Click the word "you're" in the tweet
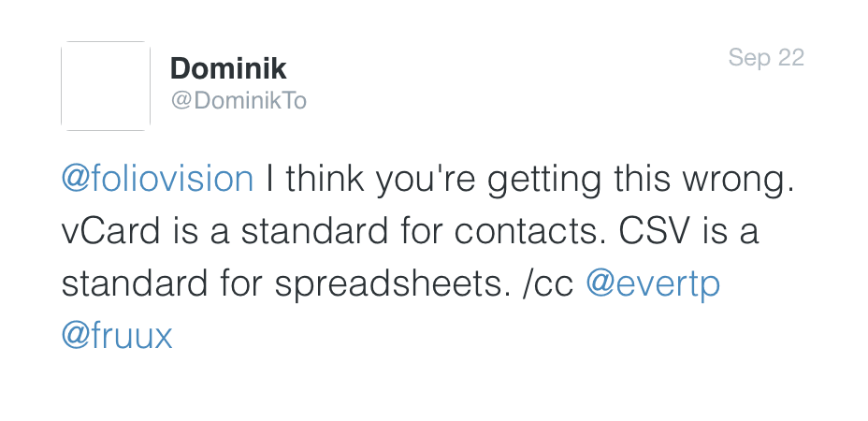 pos(426,181)
